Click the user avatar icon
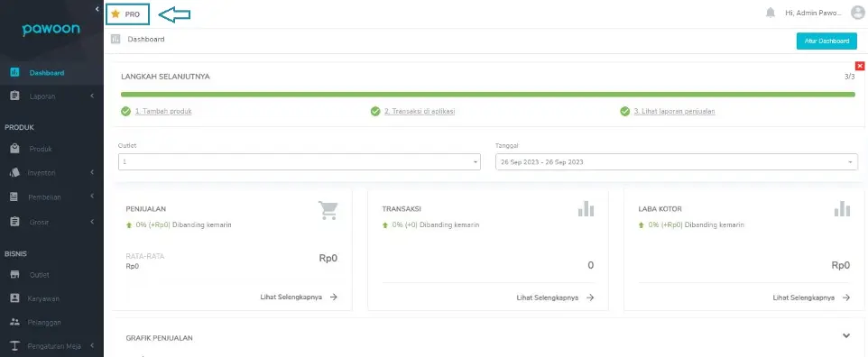This screenshot has width=868, height=357. click(857, 13)
